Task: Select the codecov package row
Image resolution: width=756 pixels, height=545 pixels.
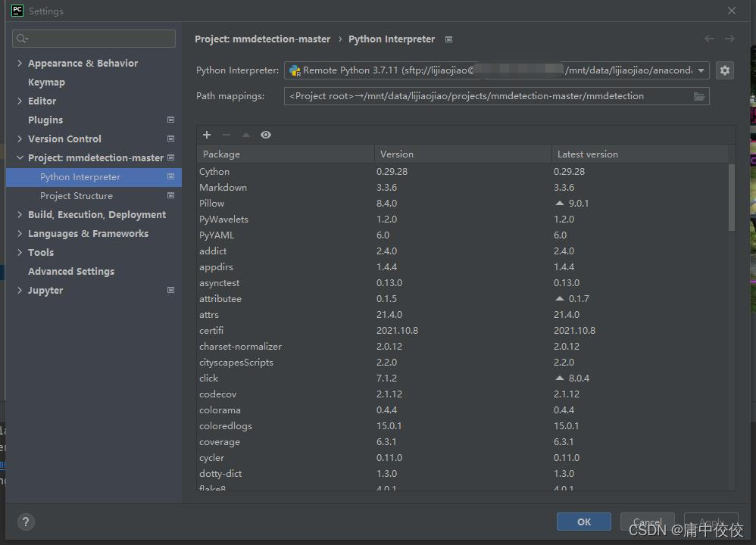Action: (x=463, y=394)
